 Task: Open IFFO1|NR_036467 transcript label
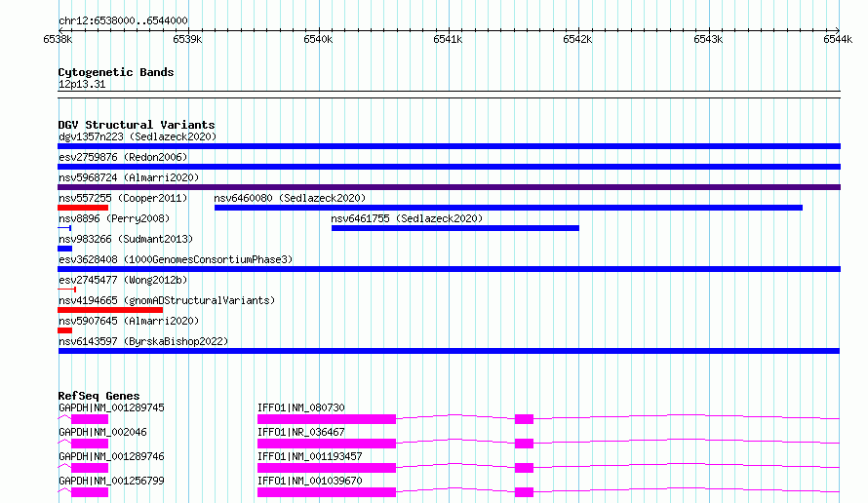point(301,432)
